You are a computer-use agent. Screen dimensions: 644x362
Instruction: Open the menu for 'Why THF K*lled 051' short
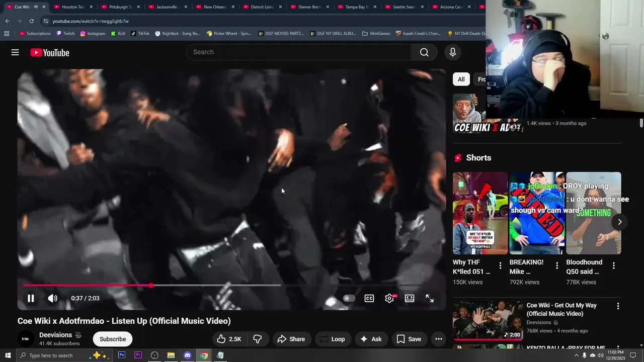500,265
